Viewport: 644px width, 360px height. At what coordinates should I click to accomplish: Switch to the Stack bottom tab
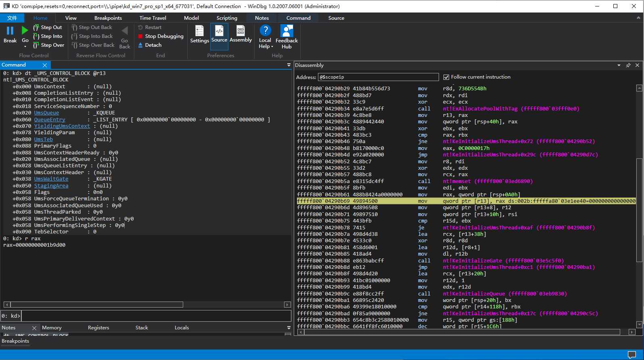pos(142,328)
